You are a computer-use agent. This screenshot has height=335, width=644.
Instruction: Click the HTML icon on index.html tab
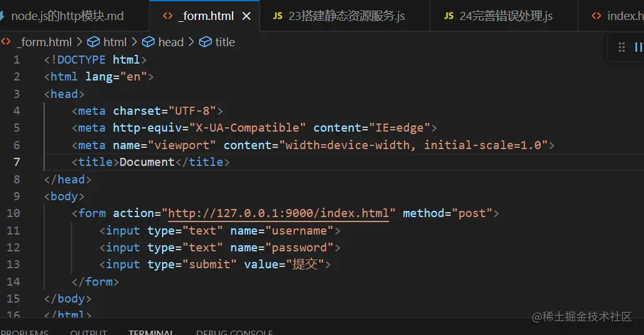[x=597, y=16]
